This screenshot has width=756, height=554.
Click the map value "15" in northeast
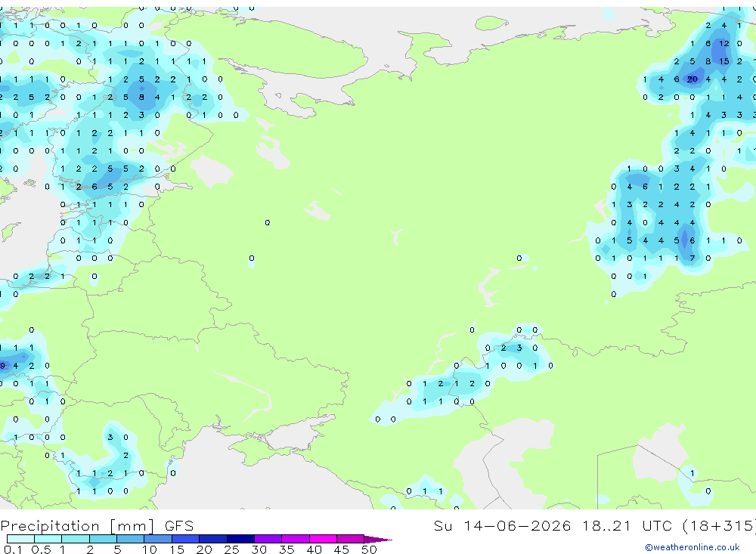(724, 61)
